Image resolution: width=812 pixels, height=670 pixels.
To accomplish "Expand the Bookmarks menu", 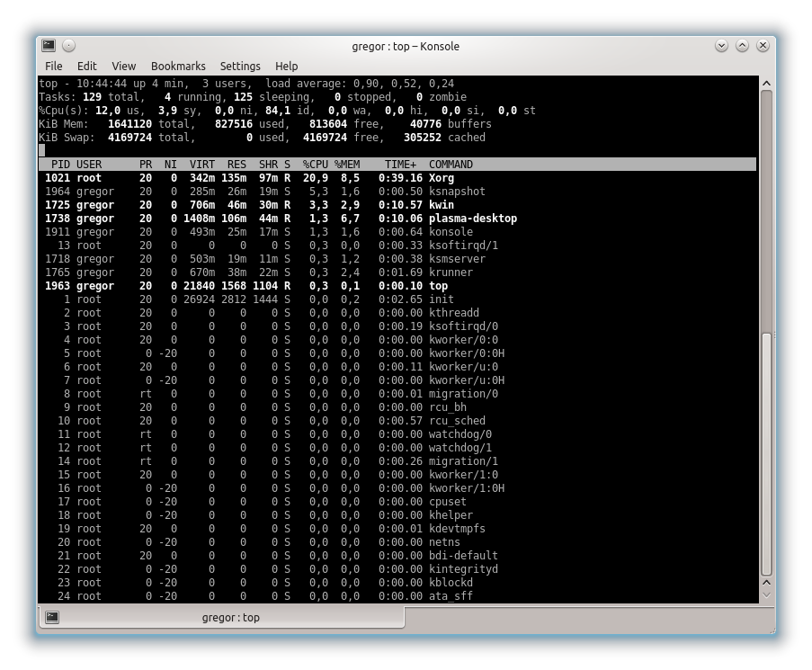I will pyautogui.click(x=178, y=66).
